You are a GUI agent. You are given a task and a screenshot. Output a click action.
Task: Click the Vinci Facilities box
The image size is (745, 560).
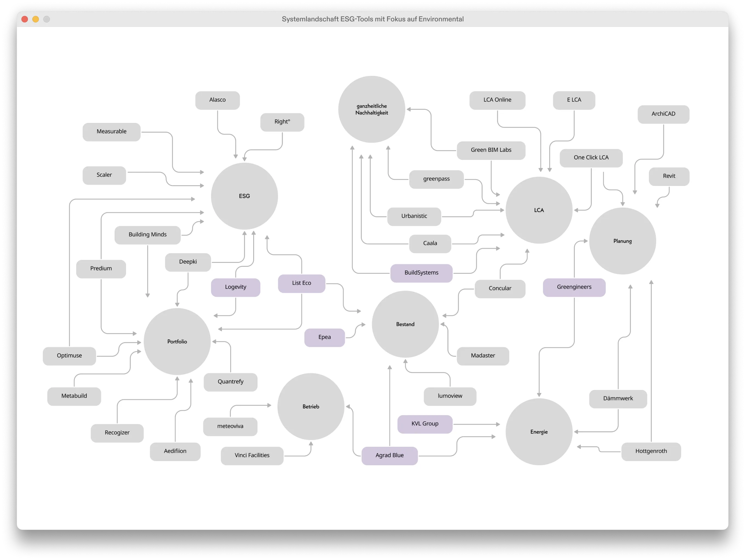tap(252, 455)
